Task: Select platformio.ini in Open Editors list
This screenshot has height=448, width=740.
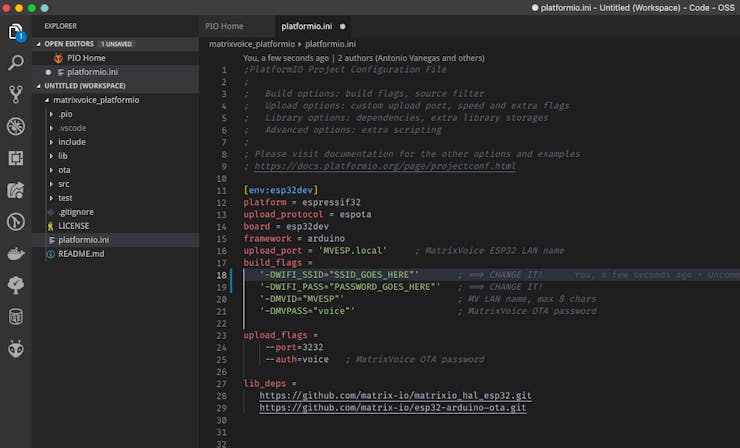Action: tap(116, 72)
